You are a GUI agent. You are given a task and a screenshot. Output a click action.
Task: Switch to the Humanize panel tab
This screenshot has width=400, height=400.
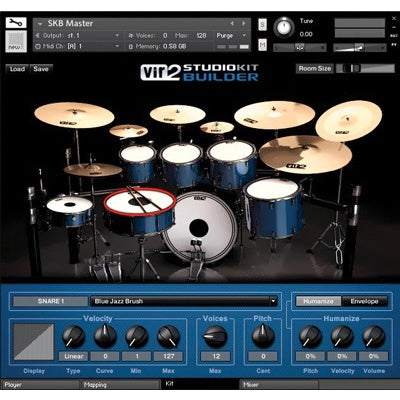[318, 301]
